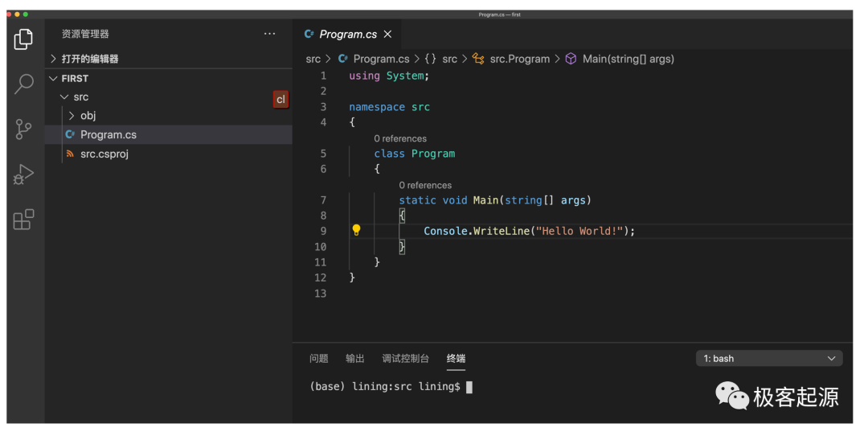Open the Extensions view icon

24,219
